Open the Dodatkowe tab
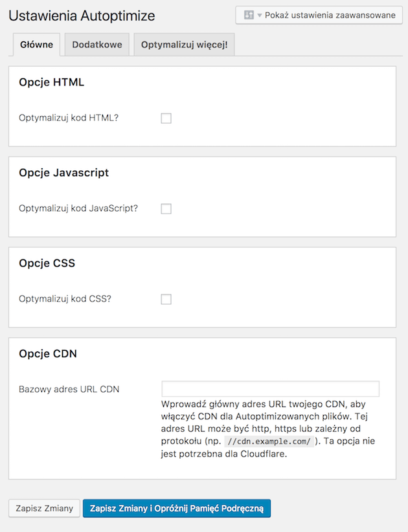Screen dimensions: 408x532 tap(97, 45)
